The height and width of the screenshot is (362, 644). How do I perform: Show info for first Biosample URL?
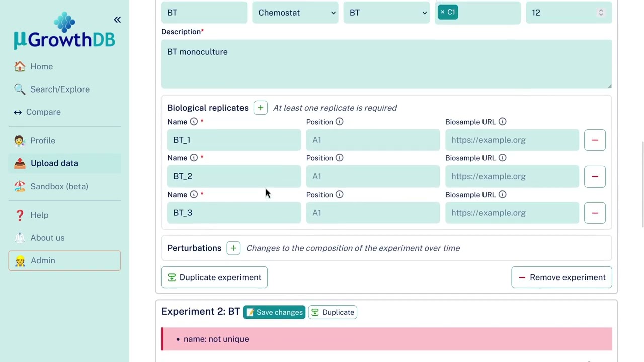coord(502,122)
